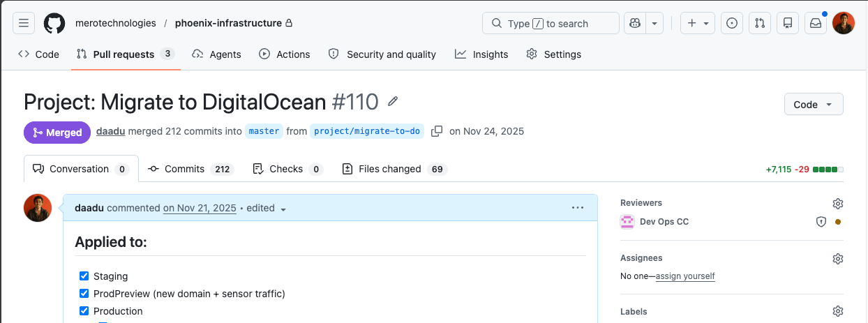Edit pull request title pencil icon
Image resolution: width=868 pixels, height=323 pixels.
tap(393, 102)
